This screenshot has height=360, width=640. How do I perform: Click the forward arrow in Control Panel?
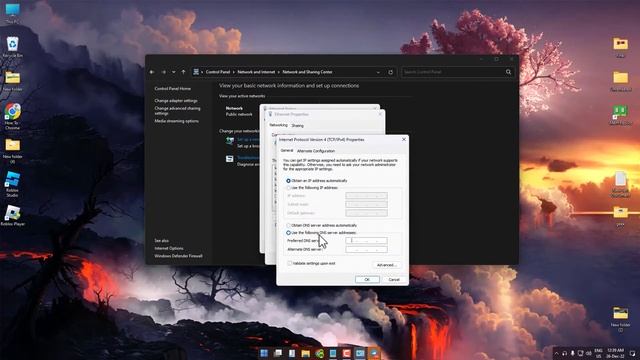coord(164,72)
